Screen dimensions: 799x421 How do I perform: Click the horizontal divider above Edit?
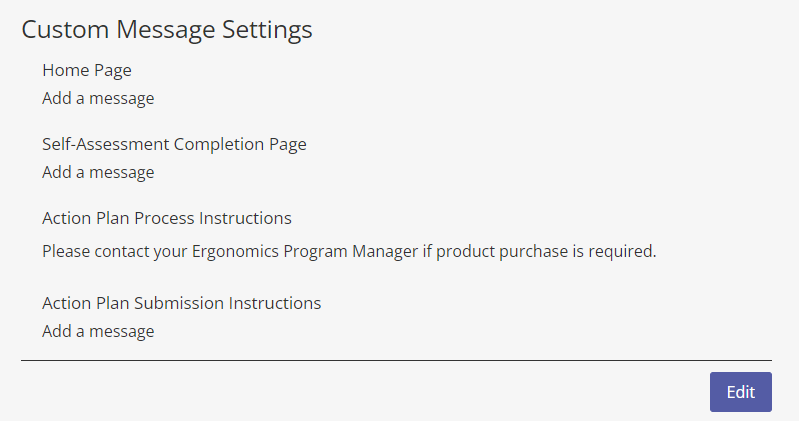click(396, 360)
